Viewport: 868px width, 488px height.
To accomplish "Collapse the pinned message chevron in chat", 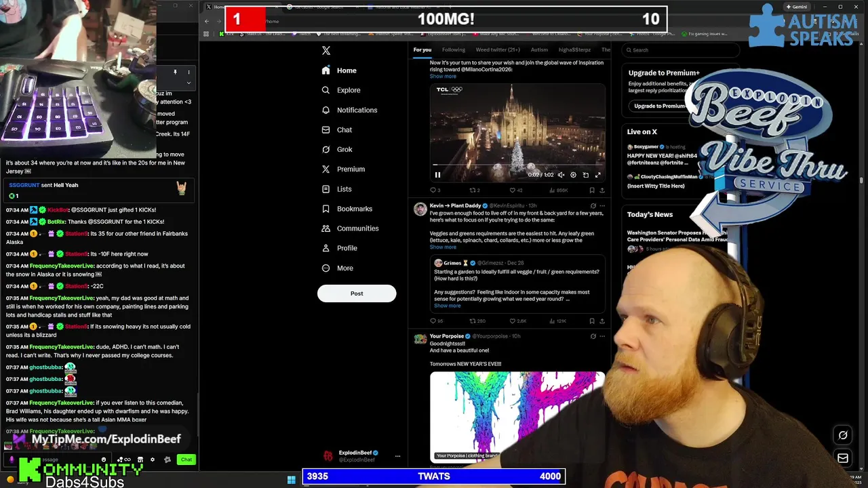I will [189, 83].
